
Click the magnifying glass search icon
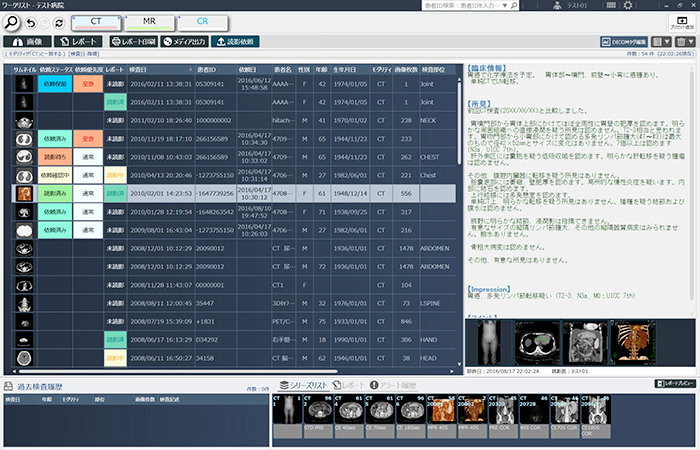(15, 22)
